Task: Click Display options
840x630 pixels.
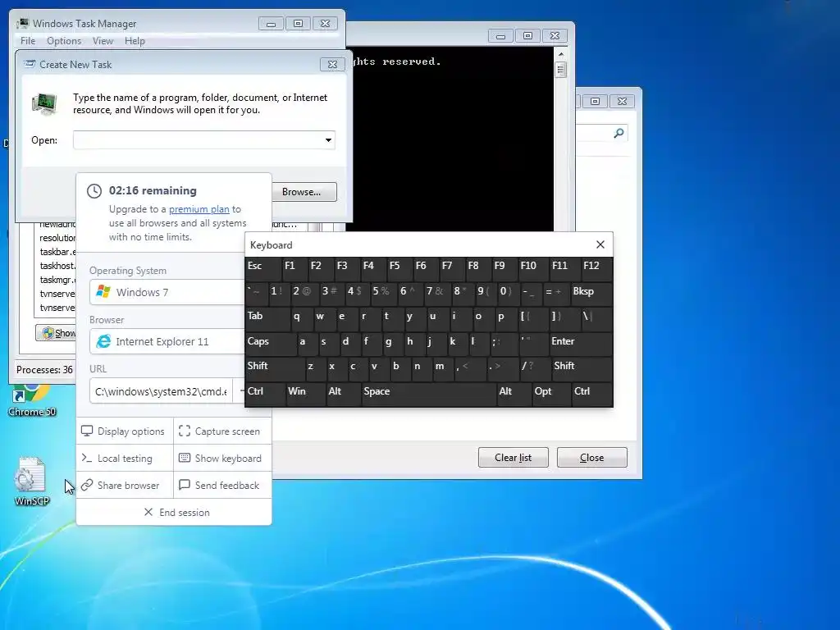Action: pyautogui.click(x=125, y=431)
